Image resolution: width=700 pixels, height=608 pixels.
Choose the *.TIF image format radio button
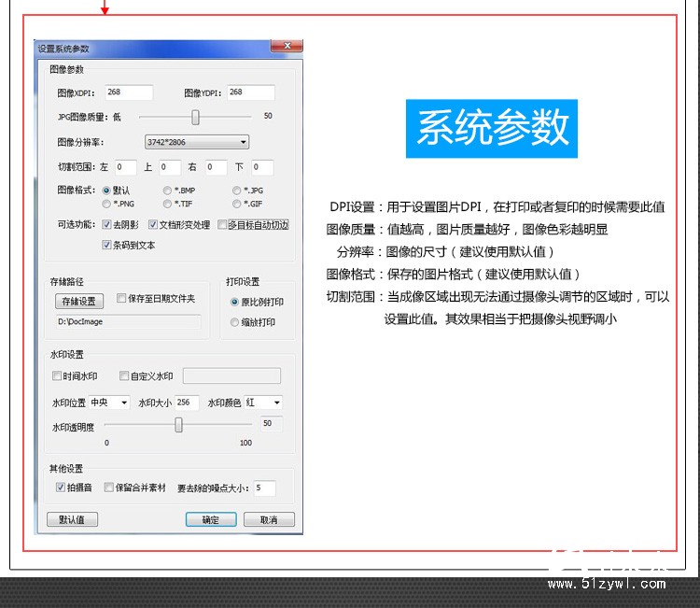point(167,203)
